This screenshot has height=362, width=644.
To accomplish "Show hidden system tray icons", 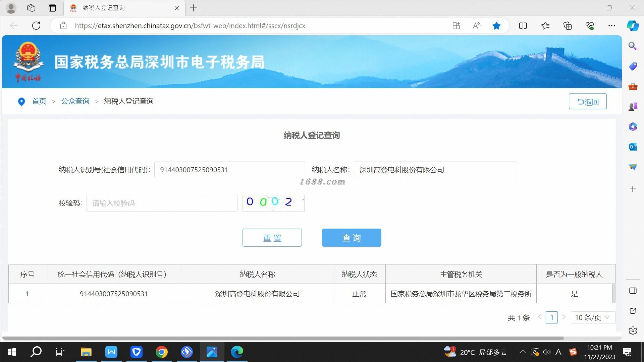I will click(523, 352).
